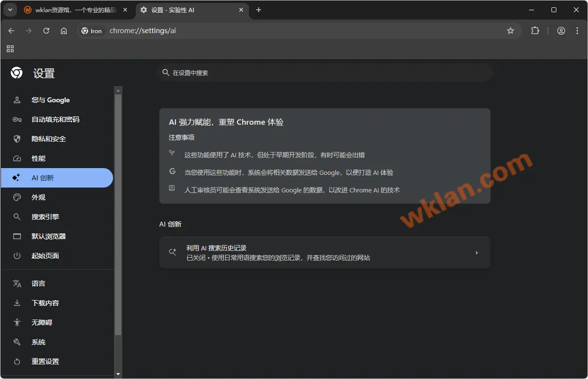Image resolution: width=588 pixels, height=379 pixels.
Task: Click the magnifier icon in settings search
Action: (x=166, y=73)
